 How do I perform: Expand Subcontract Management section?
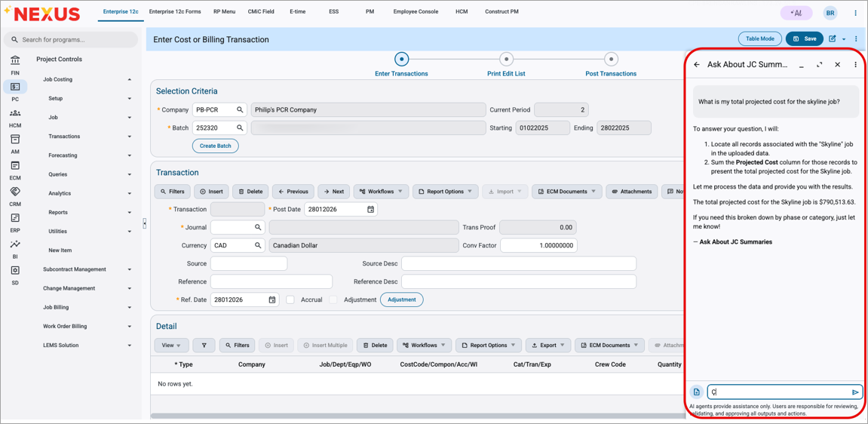click(130, 269)
